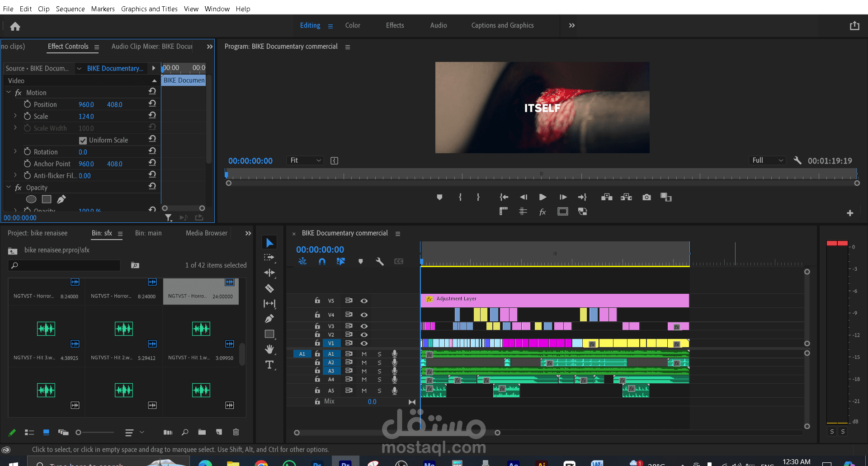Toggle Snap in Timeline magnet icon
The width and height of the screenshot is (868, 466).
[x=322, y=261]
